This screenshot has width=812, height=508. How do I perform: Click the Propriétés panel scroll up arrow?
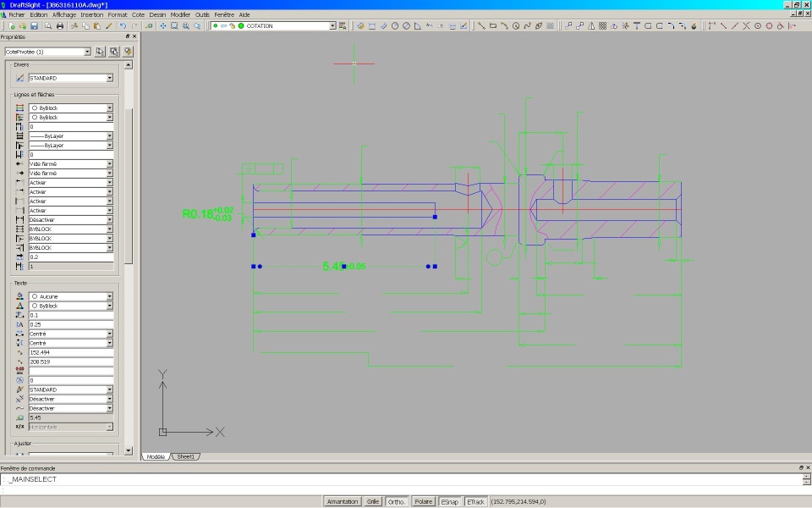coord(129,65)
